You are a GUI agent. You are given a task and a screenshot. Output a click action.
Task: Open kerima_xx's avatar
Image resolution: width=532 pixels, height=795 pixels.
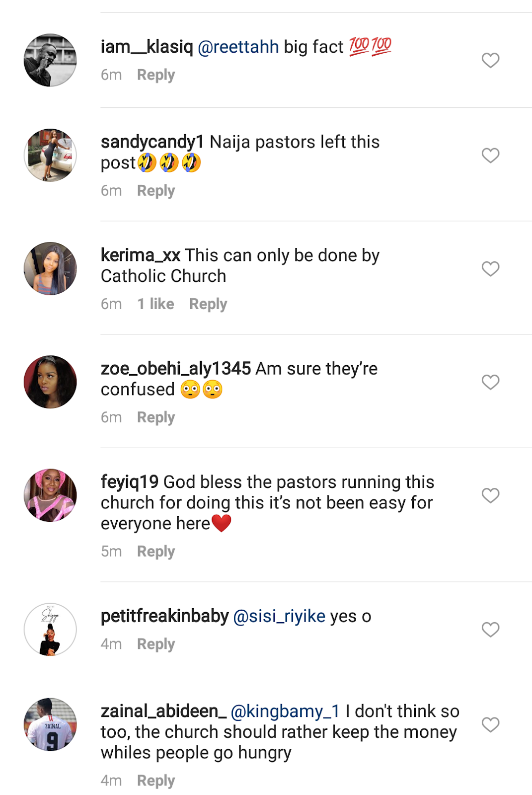[50, 269]
